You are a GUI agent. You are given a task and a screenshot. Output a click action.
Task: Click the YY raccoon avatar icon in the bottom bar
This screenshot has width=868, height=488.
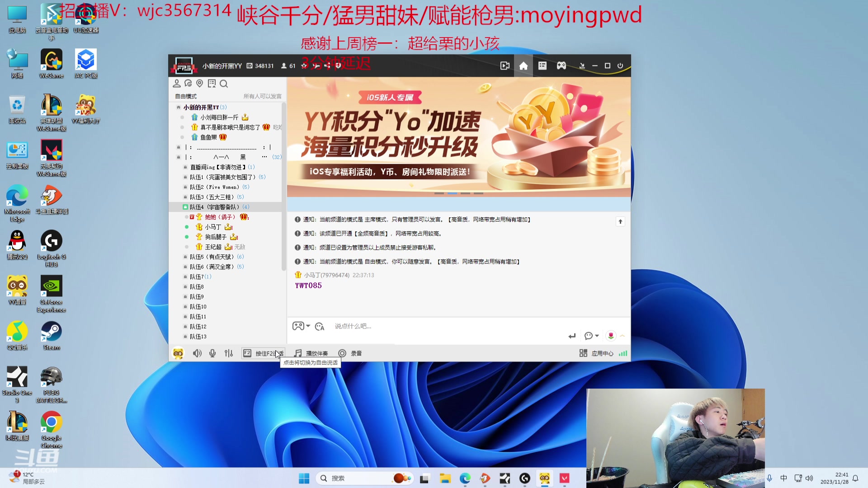178,353
